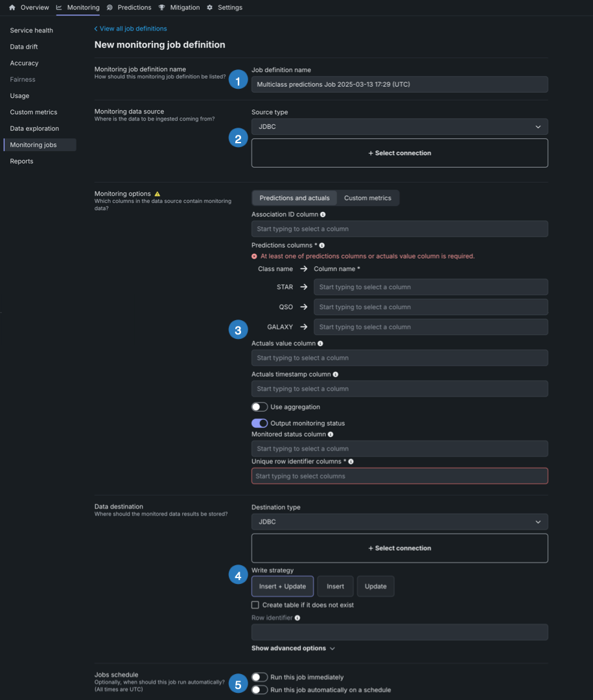Click the Association ID column info icon
The width and height of the screenshot is (593, 700).
pyautogui.click(x=323, y=215)
